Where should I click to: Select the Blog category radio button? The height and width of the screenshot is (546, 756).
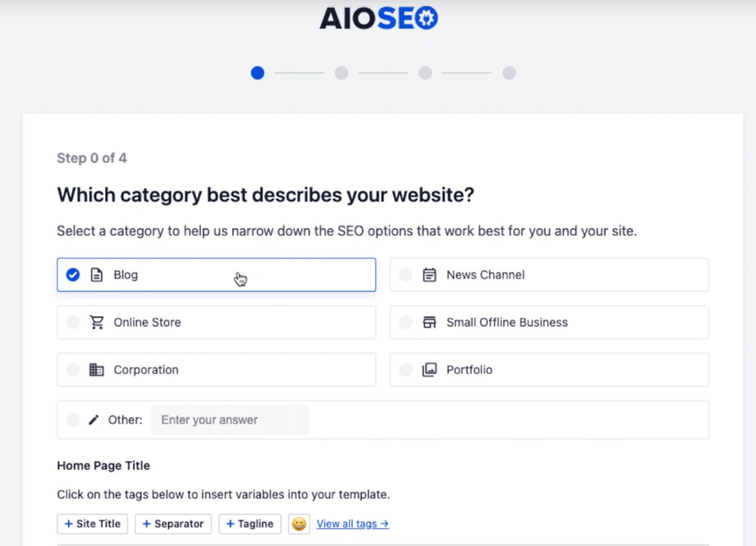pyautogui.click(x=73, y=275)
